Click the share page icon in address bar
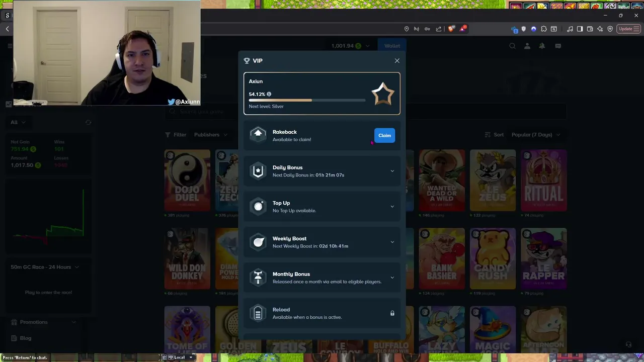This screenshot has width=644, height=362. (x=439, y=29)
